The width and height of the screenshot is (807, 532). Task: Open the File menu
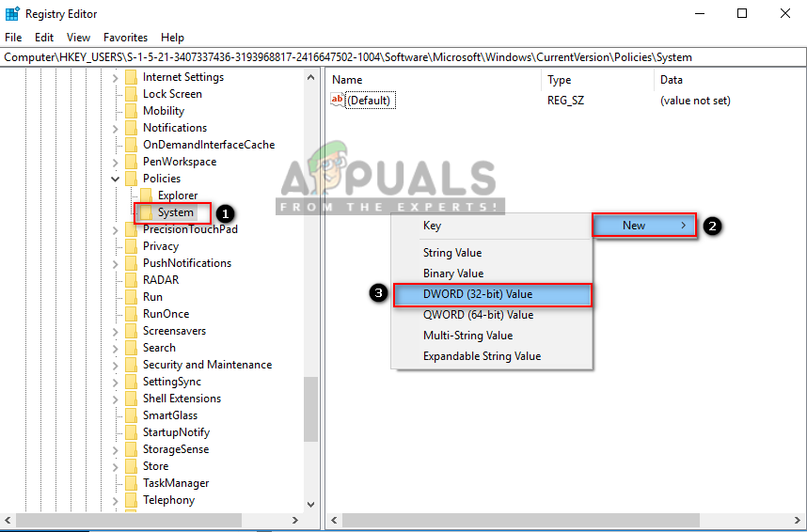click(13, 38)
